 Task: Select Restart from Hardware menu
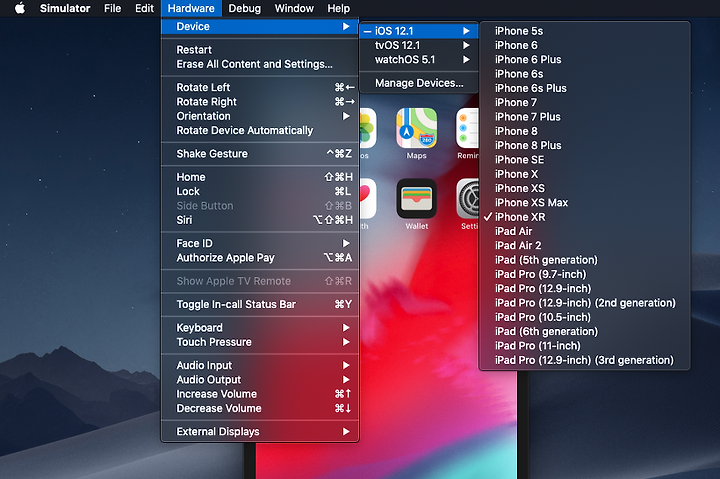[260, 50]
